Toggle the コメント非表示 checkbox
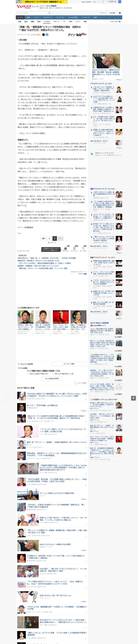138x644 pixels. click(75, 383)
